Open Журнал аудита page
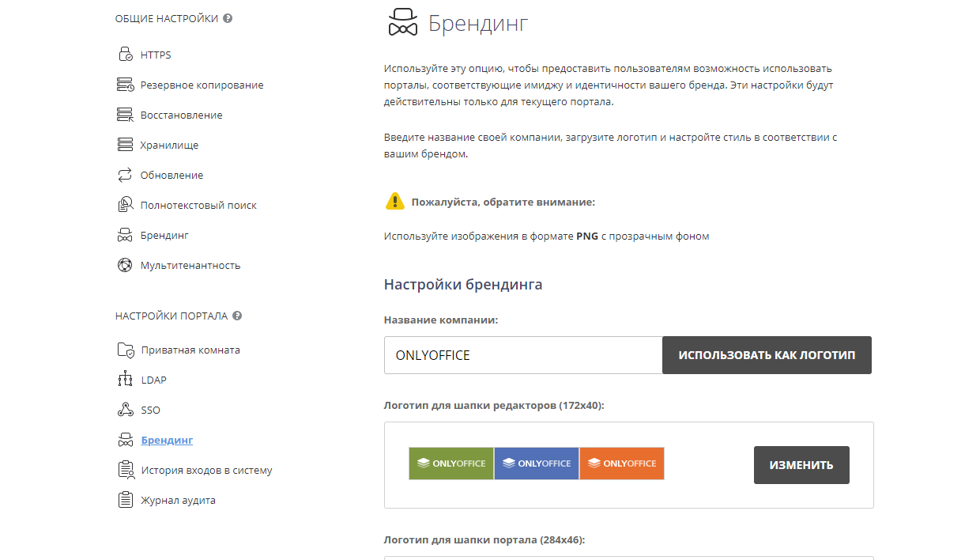This screenshot has width=980, height=560. click(x=179, y=500)
